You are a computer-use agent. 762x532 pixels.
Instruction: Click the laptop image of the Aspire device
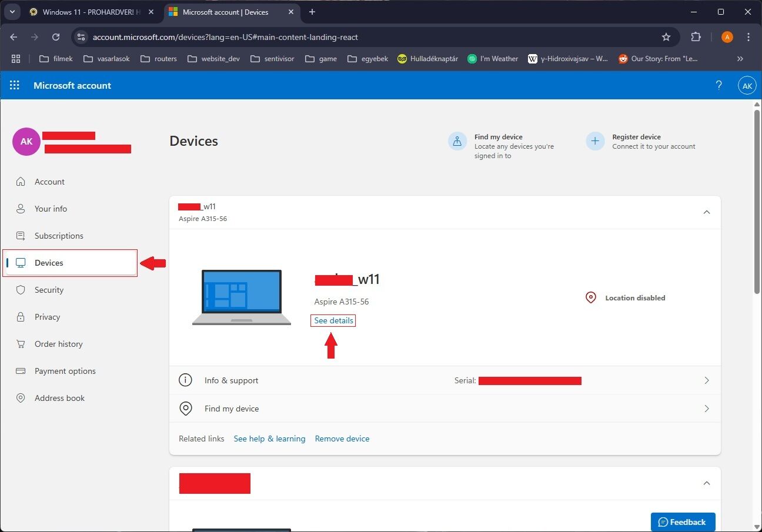coord(241,297)
